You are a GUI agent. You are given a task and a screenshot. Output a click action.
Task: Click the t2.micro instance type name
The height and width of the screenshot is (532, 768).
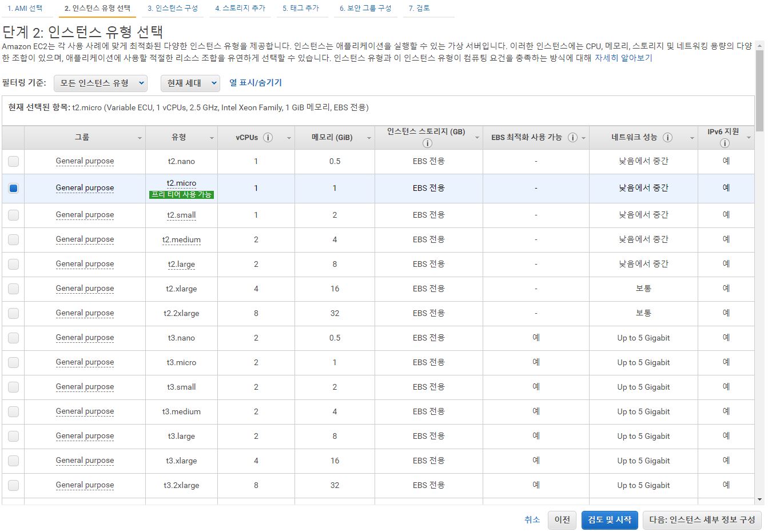(181, 183)
